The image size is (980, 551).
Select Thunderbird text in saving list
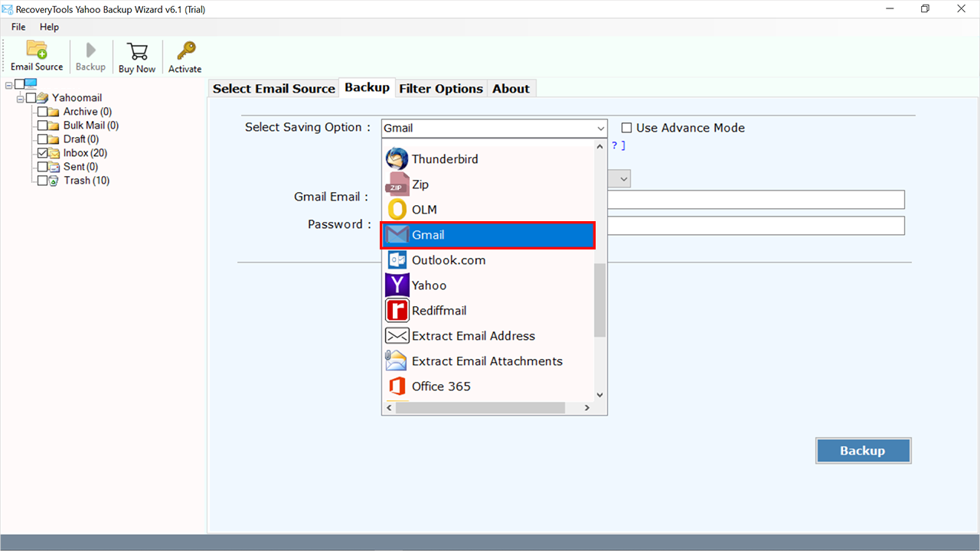[445, 159]
